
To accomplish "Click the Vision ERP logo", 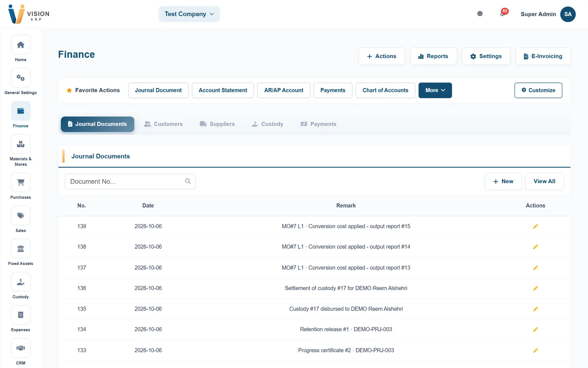I will tap(29, 14).
